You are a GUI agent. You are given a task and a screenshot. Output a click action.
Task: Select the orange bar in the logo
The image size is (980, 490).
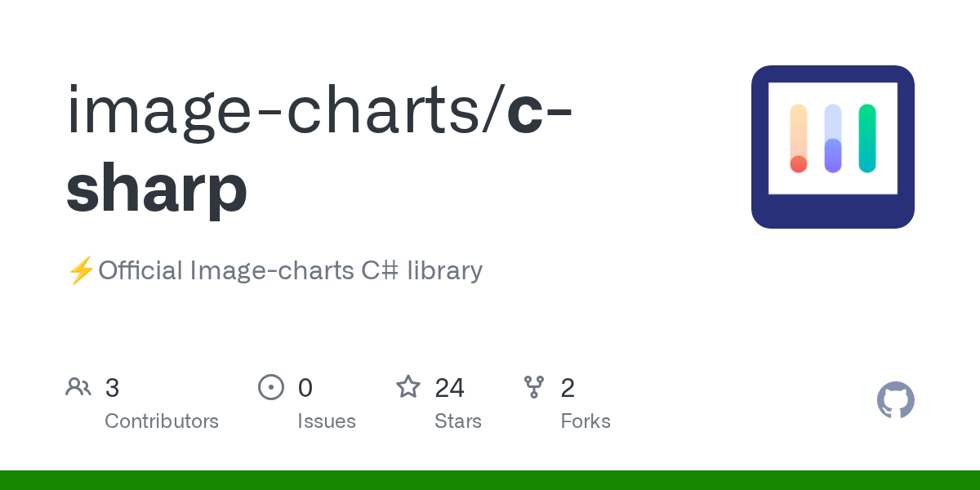799,139
